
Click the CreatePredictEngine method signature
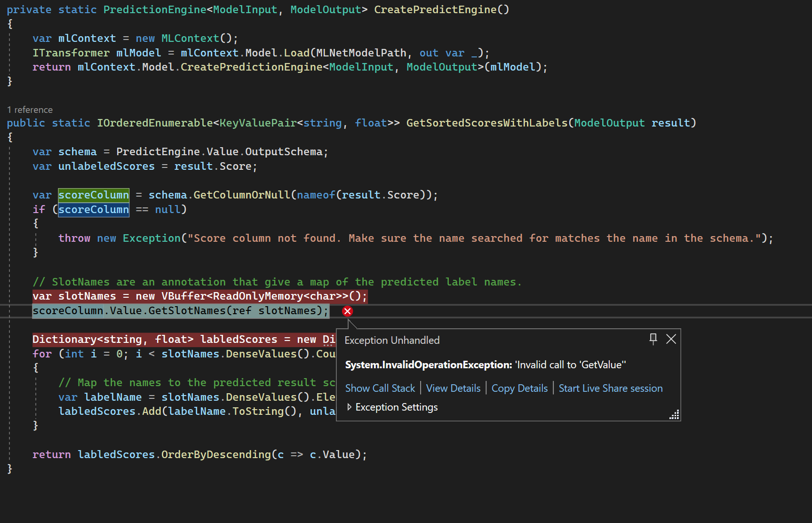point(441,9)
